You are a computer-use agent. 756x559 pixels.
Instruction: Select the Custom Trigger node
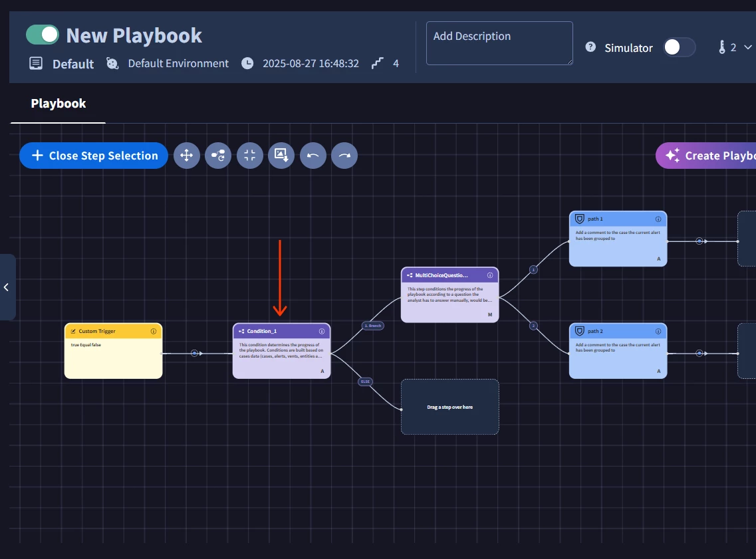click(113, 351)
